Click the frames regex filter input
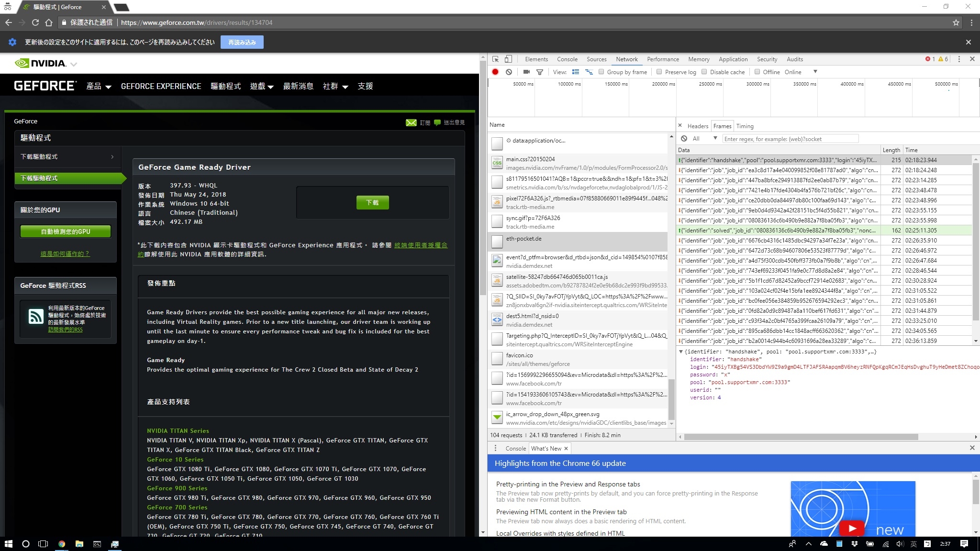 [791, 139]
